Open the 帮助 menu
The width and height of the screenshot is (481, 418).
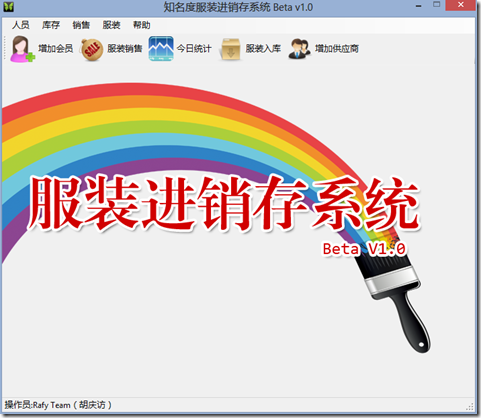[x=142, y=25]
